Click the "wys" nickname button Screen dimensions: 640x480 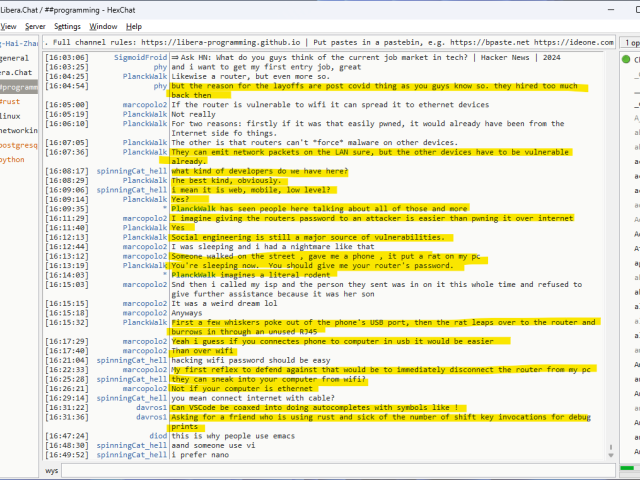(51, 470)
